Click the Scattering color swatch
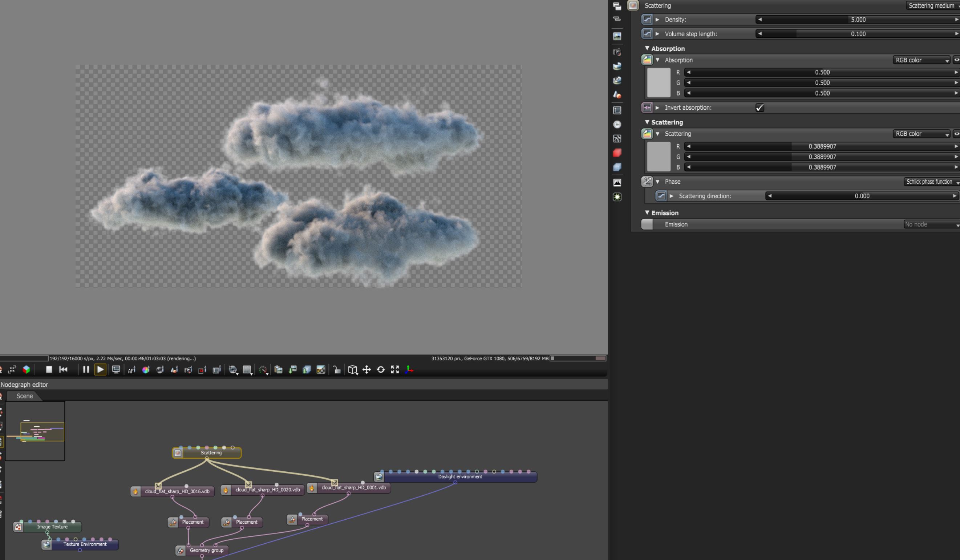The width and height of the screenshot is (960, 560). [659, 157]
